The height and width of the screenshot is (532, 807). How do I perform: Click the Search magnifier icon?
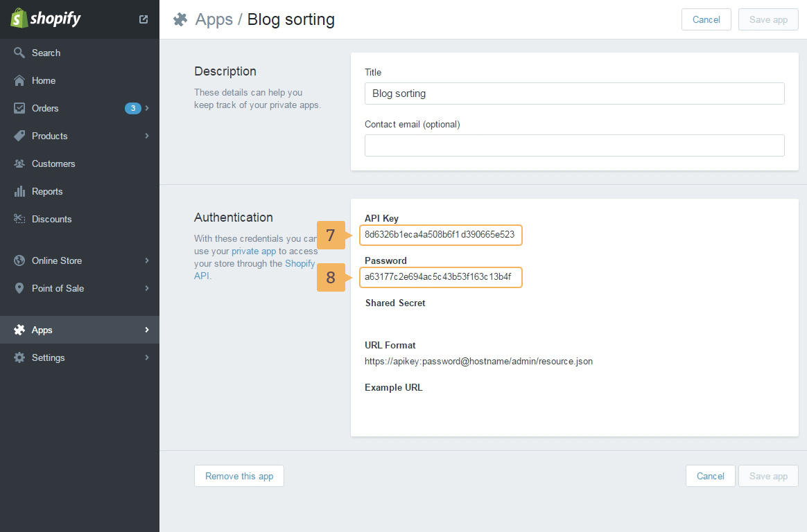(19, 53)
